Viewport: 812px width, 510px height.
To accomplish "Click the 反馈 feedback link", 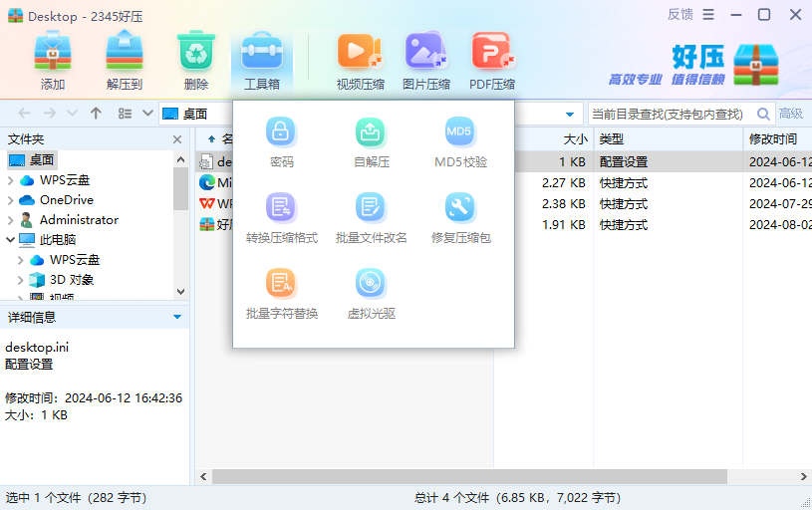I will tap(679, 15).
